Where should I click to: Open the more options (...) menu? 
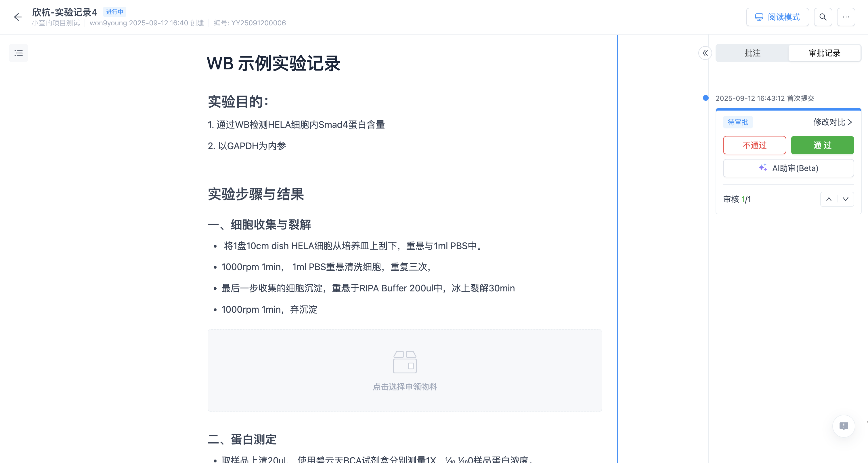coord(846,17)
